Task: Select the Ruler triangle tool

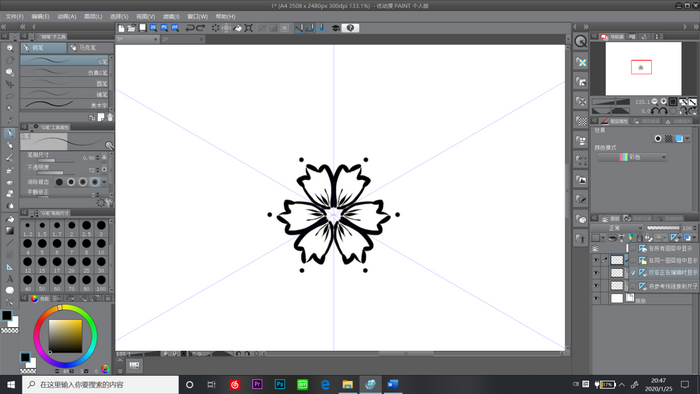Action: [9, 267]
